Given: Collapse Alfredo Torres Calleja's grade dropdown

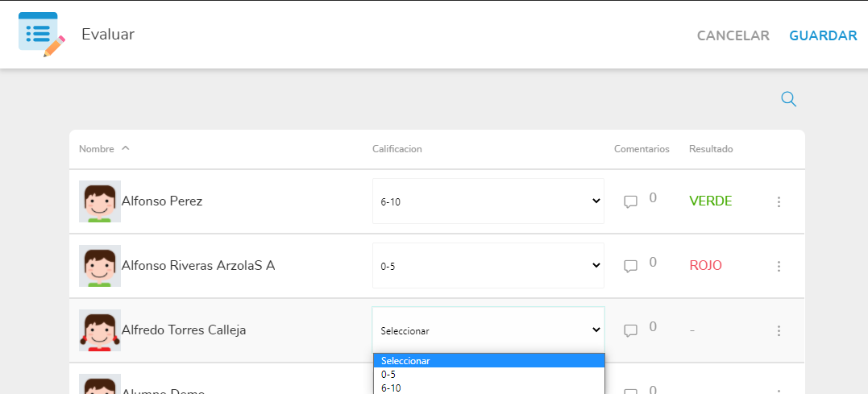Looking at the screenshot, I should coord(488,330).
